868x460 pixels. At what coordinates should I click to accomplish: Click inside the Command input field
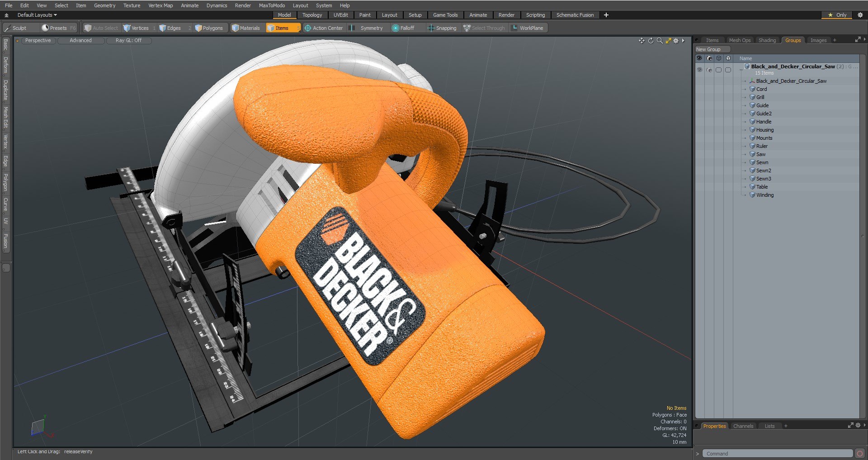pos(778,454)
